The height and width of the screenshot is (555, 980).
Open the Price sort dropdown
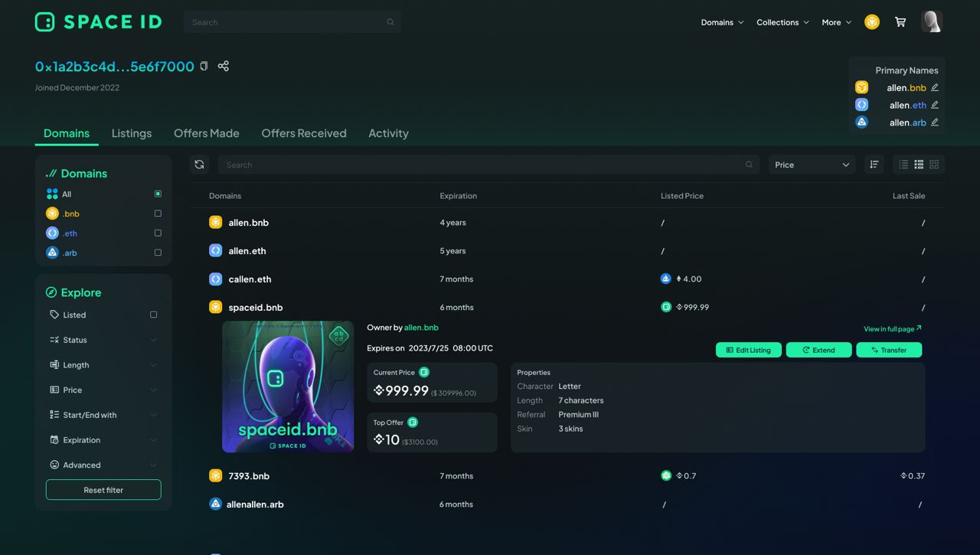[812, 164]
